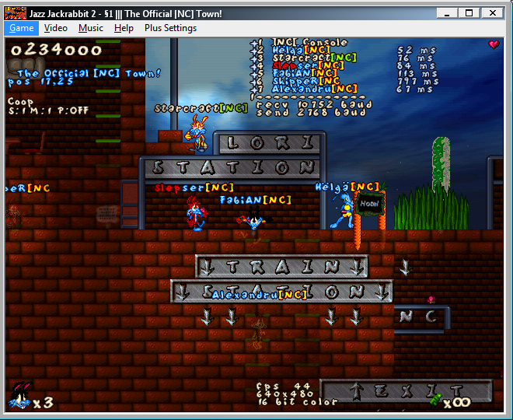The height and width of the screenshot is (420, 513).
Task: Click the heart health icon
Action: tap(494, 44)
